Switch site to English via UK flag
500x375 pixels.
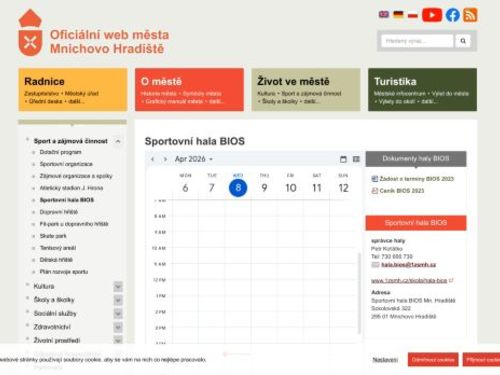coord(384,14)
